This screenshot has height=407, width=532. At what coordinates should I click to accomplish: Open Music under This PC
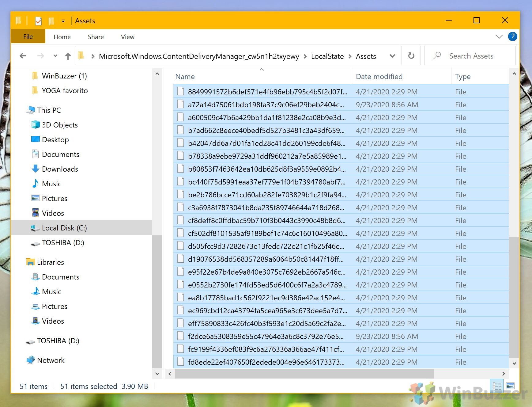(x=51, y=184)
